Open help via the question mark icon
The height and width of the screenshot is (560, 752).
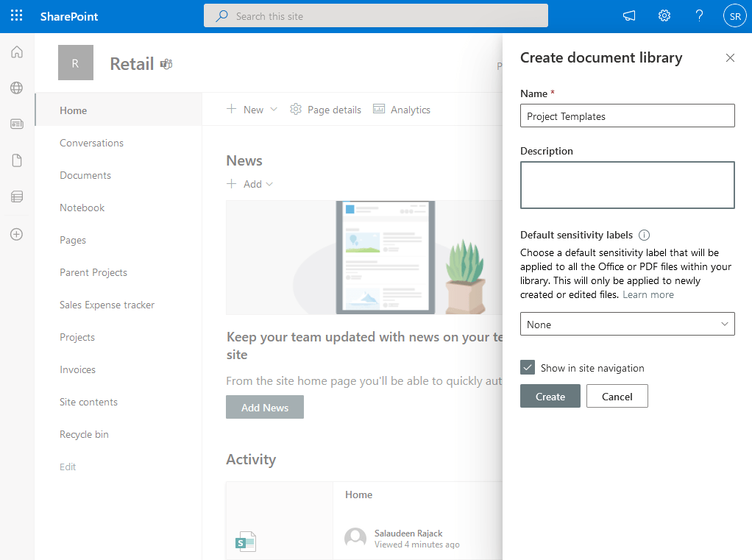click(x=699, y=15)
